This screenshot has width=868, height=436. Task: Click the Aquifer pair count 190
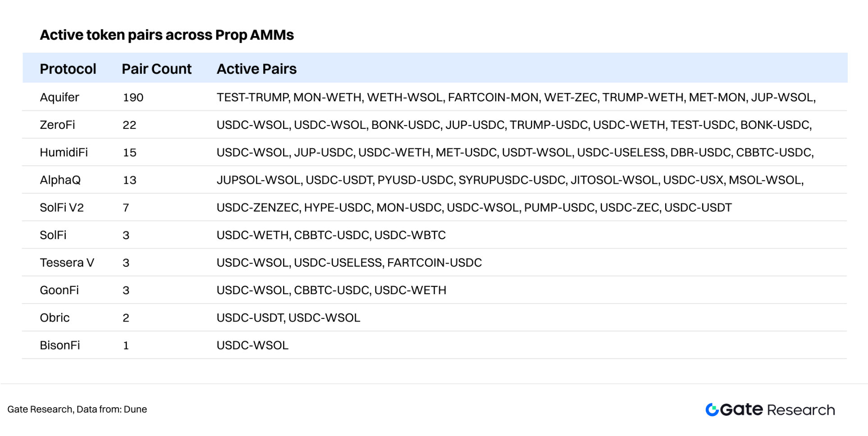[133, 97]
